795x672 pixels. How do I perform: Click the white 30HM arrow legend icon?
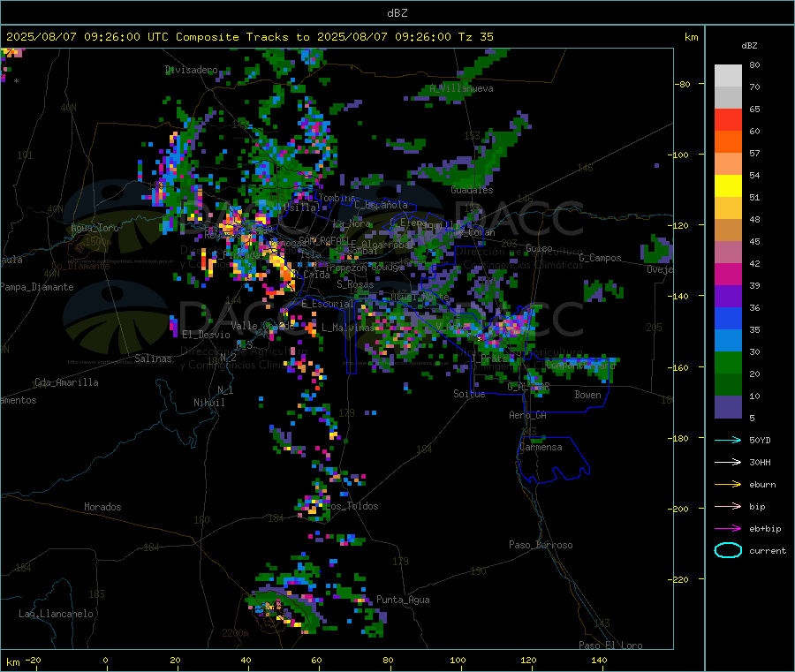pyautogui.click(x=728, y=462)
